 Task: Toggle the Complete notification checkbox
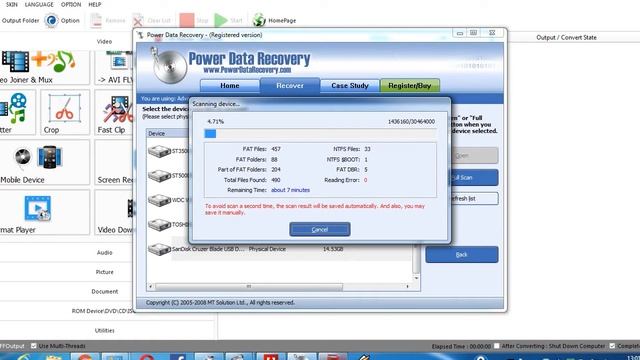pos(612,346)
